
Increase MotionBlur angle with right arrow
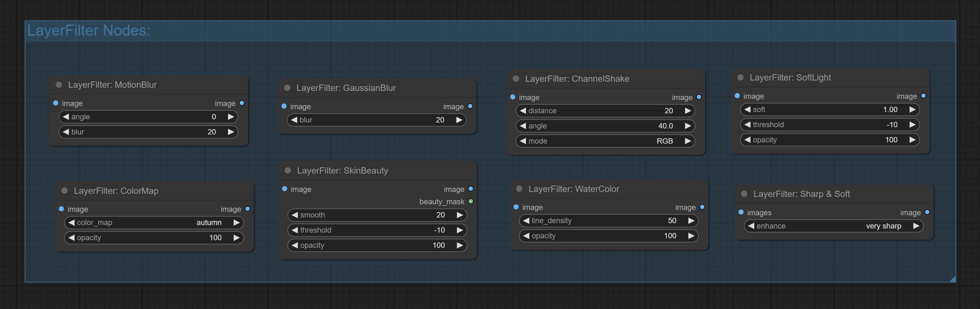pos(231,116)
